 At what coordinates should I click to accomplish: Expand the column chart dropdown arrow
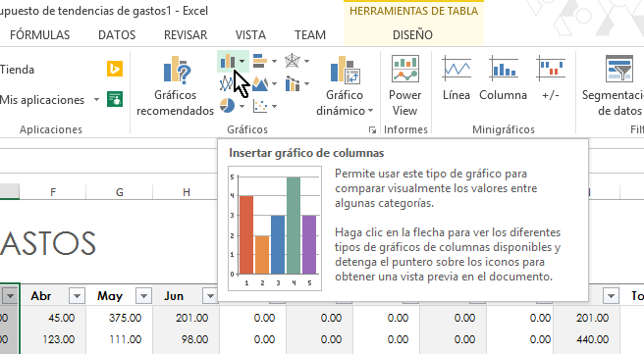(x=242, y=62)
